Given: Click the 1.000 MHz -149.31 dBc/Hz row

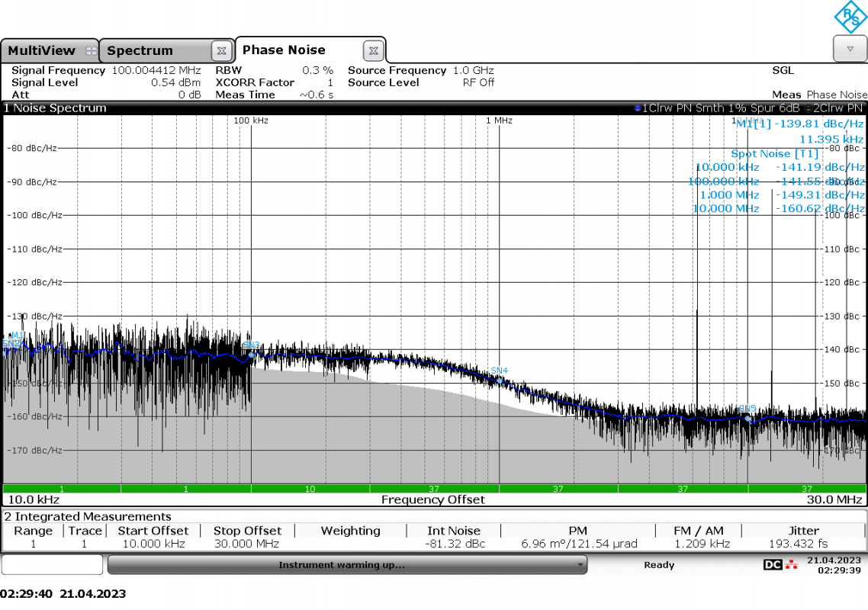Looking at the screenshot, I should (782, 195).
